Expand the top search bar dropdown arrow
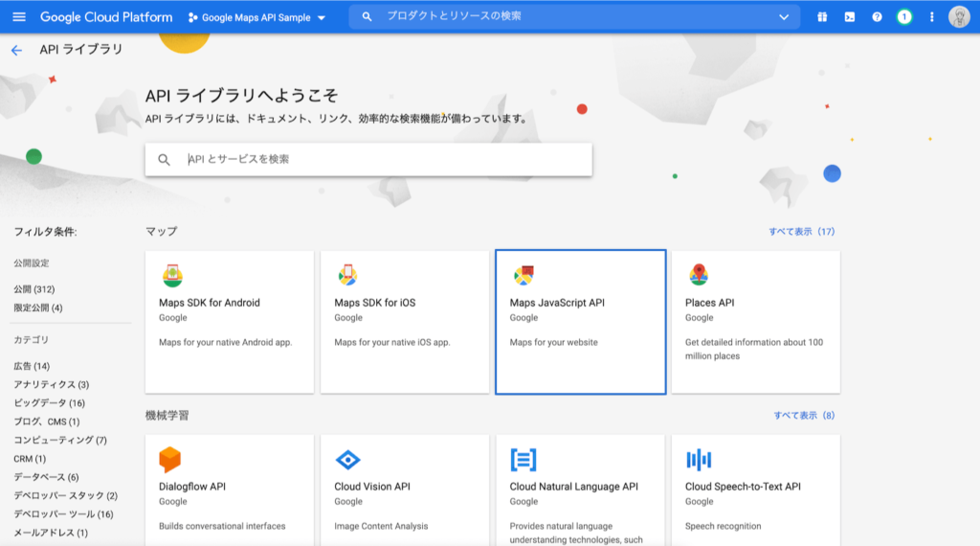The width and height of the screenshot is (980, 546). click(x=785, y=17)
